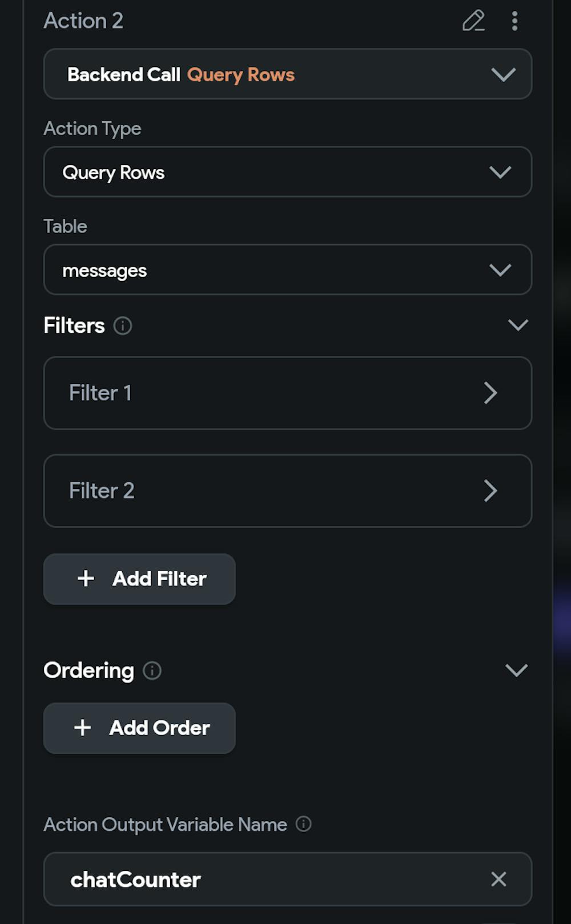Click the Action 2 title label

pos(83,21)
